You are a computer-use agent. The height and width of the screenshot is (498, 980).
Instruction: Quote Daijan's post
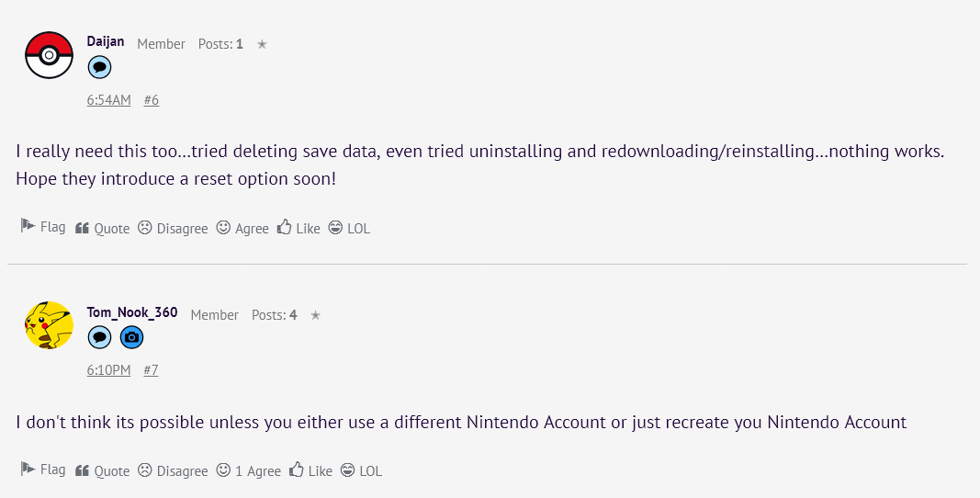(102, 228)
